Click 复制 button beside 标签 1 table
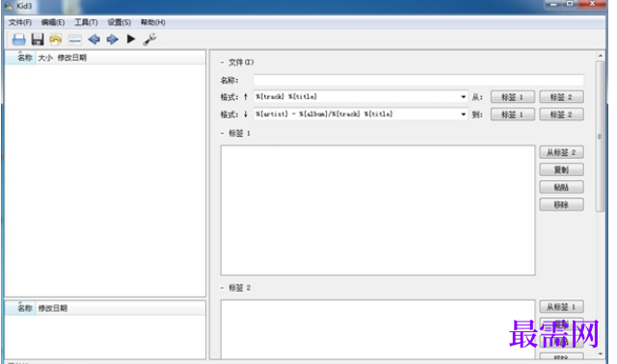This screenshot has height=364, width=617. [561, 169]
